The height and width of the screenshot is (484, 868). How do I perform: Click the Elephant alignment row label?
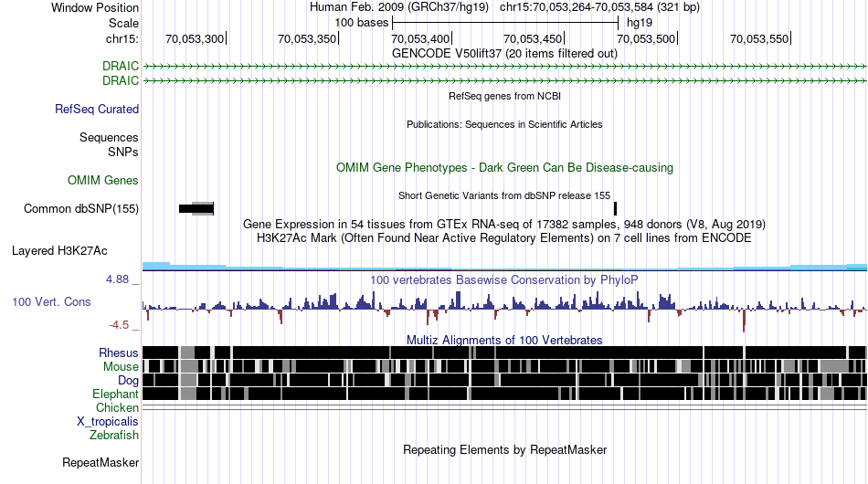116,394
